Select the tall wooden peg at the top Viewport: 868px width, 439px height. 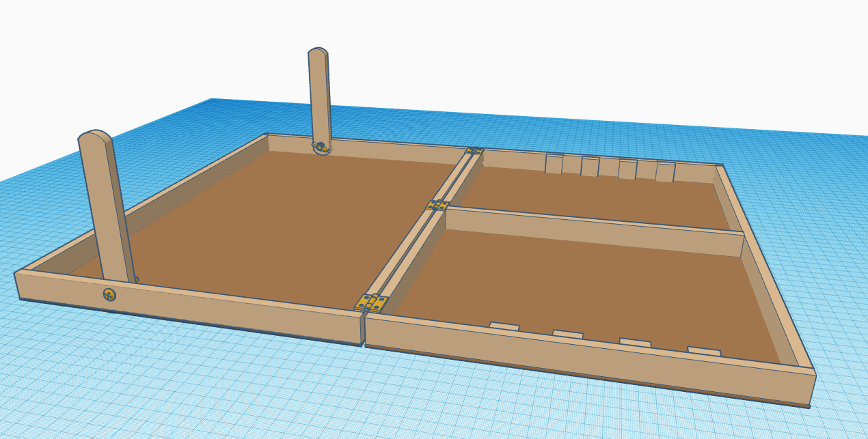click(x=318, y=96)
